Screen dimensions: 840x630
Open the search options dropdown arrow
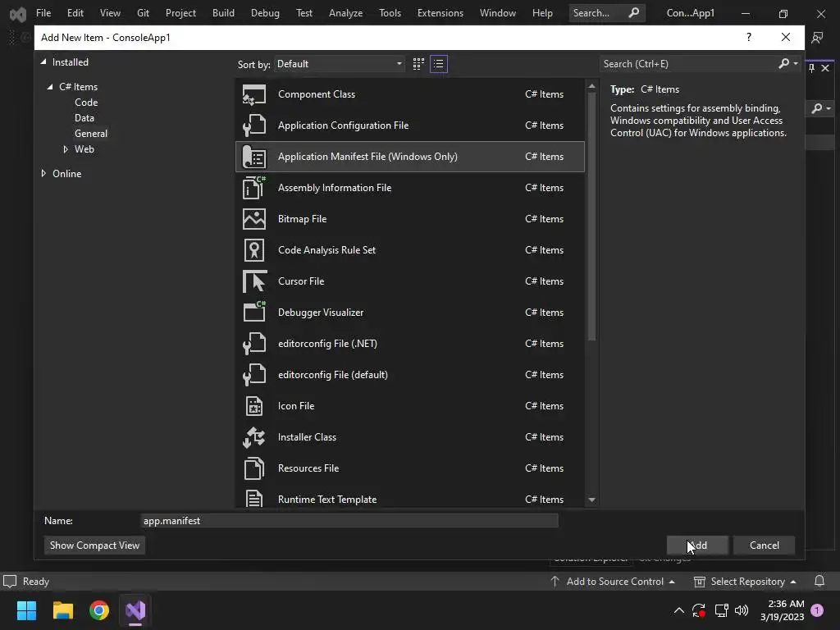tap(796, 64)
